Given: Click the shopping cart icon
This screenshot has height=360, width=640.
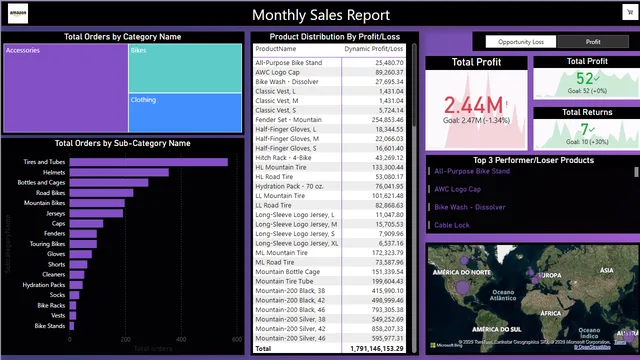Looking at the screenshot, I should pyautogui.click(x=630, y=12).
